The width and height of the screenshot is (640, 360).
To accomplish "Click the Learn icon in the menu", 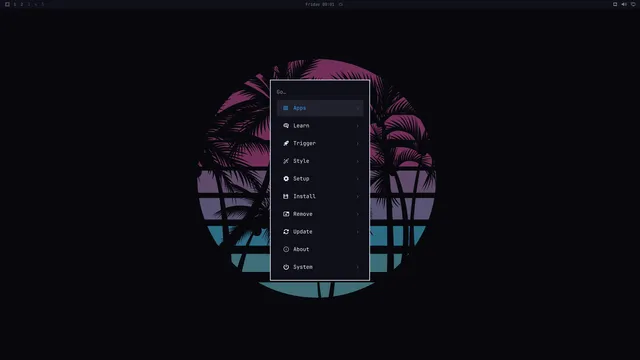I will (x=286, y=126).
